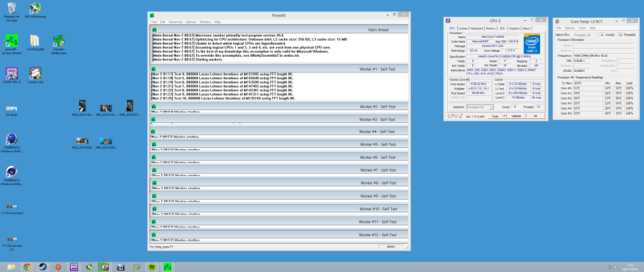The image size is (644, 272).
Task: Select the 11.5 4,6 uncore 4,3 desktop file
Action: 11,243
